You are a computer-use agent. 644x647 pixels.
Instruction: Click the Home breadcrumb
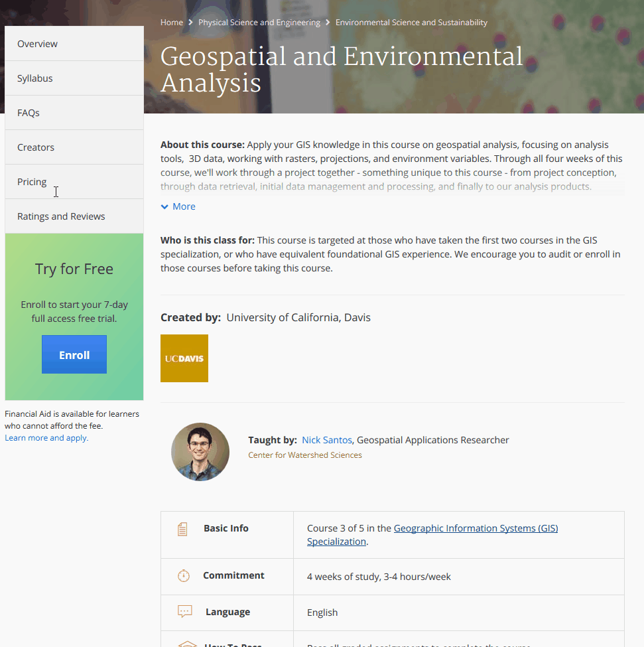172,23
